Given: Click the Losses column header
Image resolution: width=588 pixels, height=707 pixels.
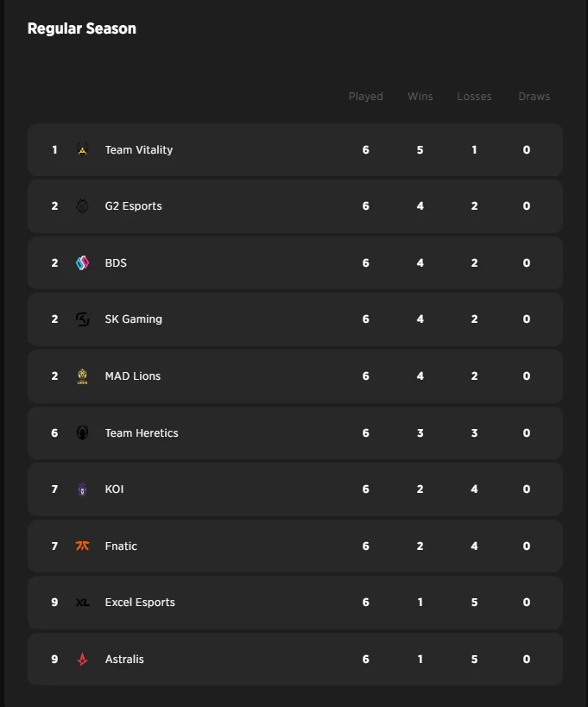Looking at the screenshot, I should (474, 96).
